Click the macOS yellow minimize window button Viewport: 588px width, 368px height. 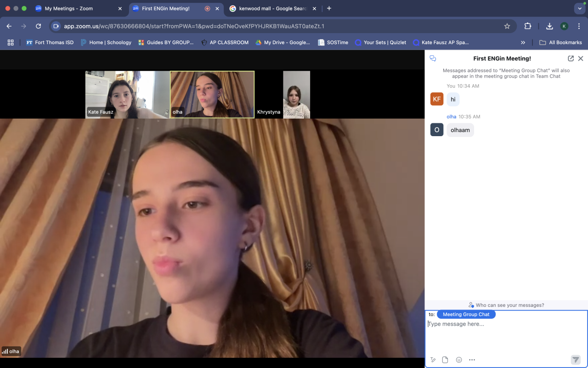pyautogui.click(x=16, y=8)
